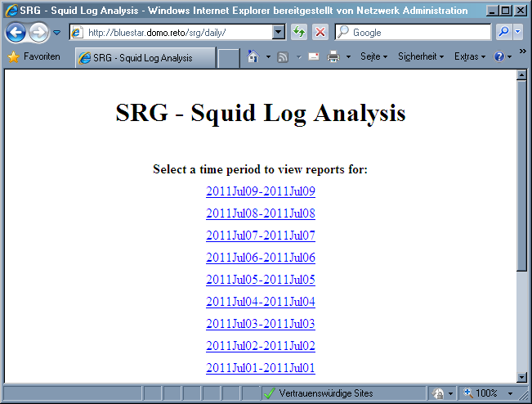Open the Home page icon
This screenshot has width=532, height=404.
tap(253, 57)
